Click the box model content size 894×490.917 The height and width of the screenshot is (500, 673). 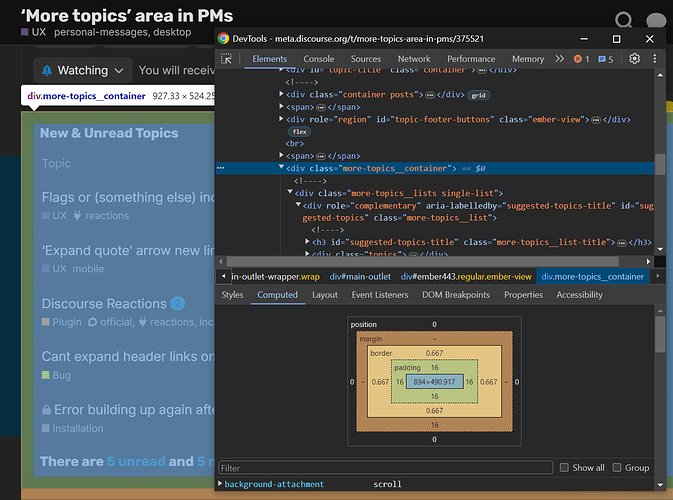click(434, 382)
